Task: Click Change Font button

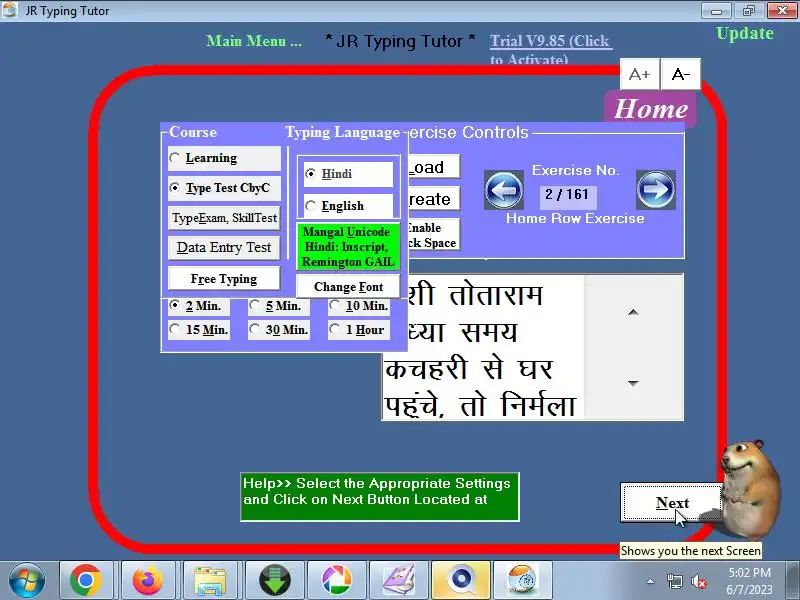Action: [348, 287]
